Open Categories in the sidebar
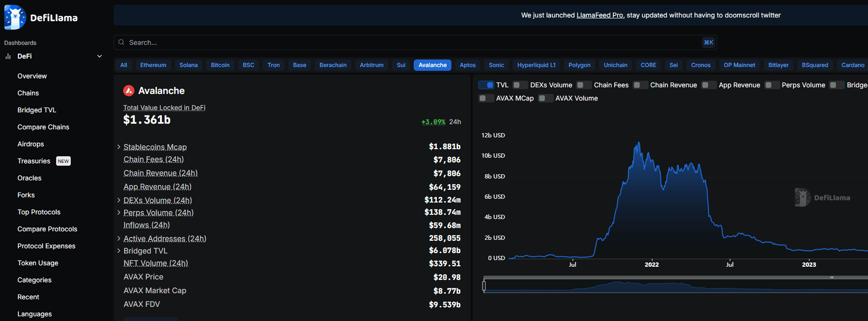 click(x=34, y=280)
